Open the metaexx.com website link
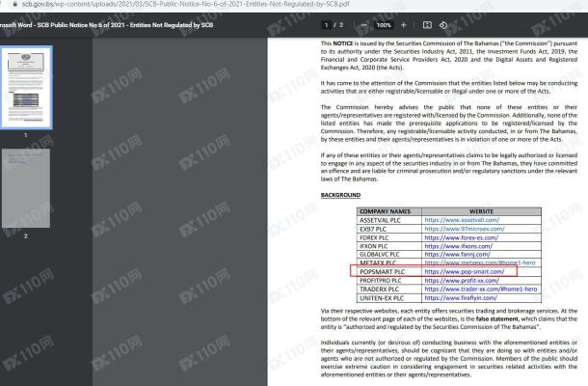Viewport: 588px width, 386px height. tap(480, 262)
